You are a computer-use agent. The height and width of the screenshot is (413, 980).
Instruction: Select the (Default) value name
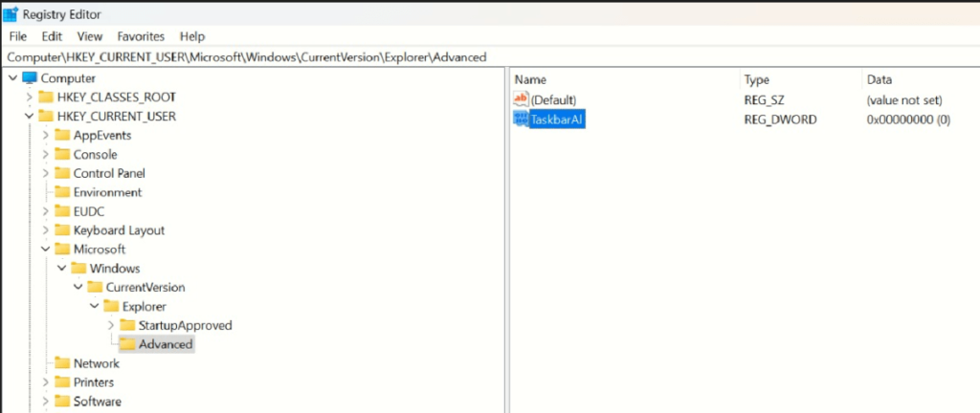click(553, 99)
